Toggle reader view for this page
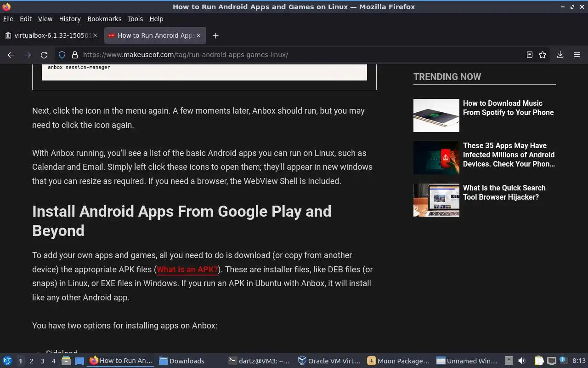The image size is (588, 368). point(530,55)
